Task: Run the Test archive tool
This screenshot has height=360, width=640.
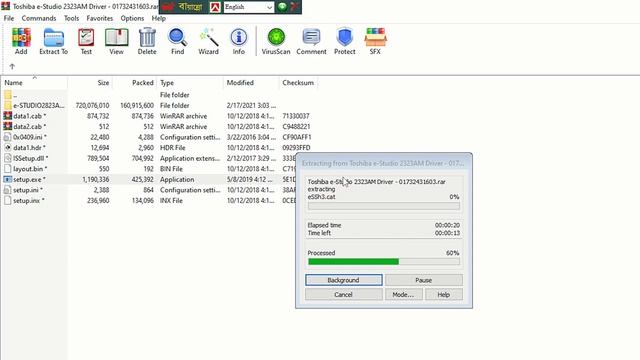Action: tap(86, 41)
